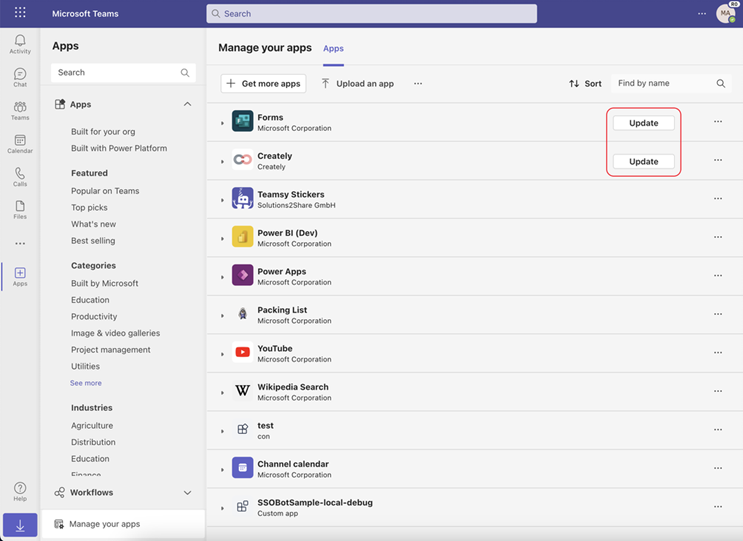Viewport: 743px width, 541px height.
Task: Click the download desktop app button
Action: click(x=20, y=525)
